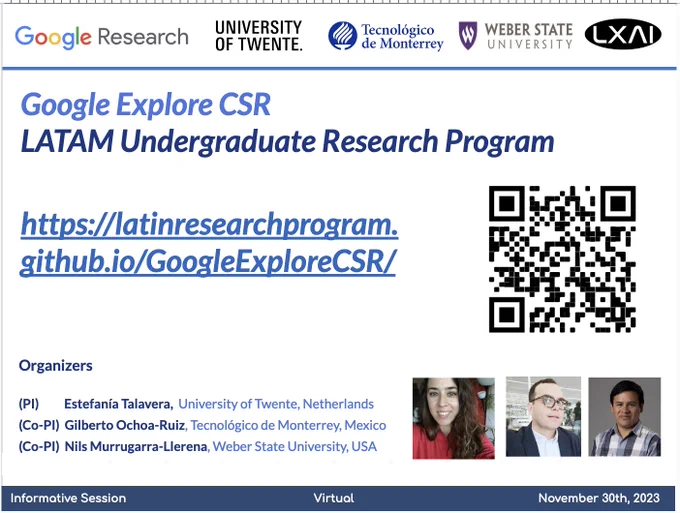Click 'Virtual' in the footer bar
The width and height of the screenshot is (680, 513).
pos(334,498)
